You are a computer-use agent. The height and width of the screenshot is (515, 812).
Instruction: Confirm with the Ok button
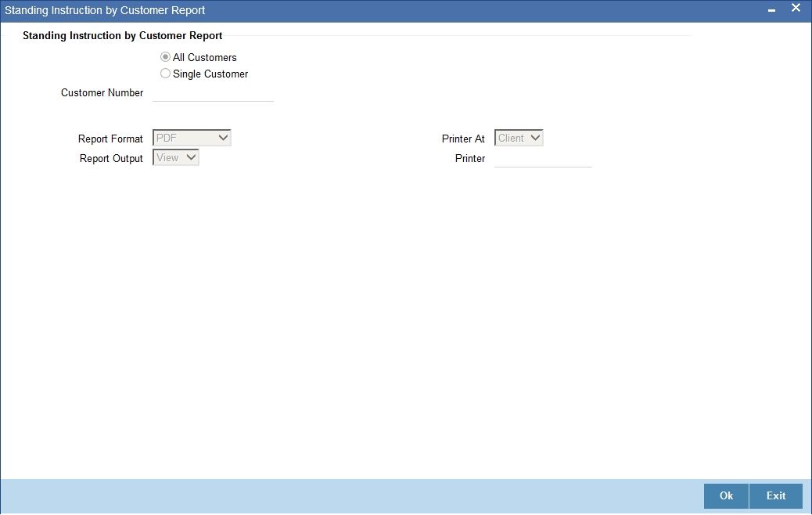(x=726, y=496)
